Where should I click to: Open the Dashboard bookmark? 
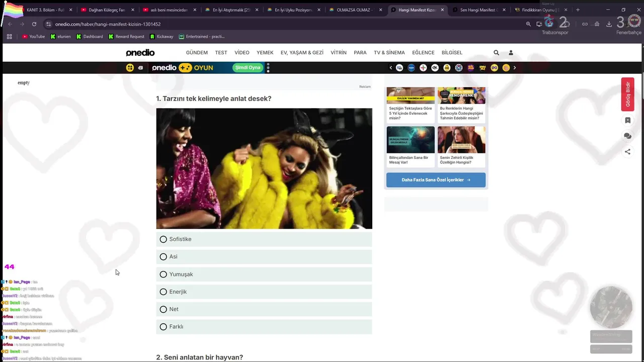pos(90,37)
